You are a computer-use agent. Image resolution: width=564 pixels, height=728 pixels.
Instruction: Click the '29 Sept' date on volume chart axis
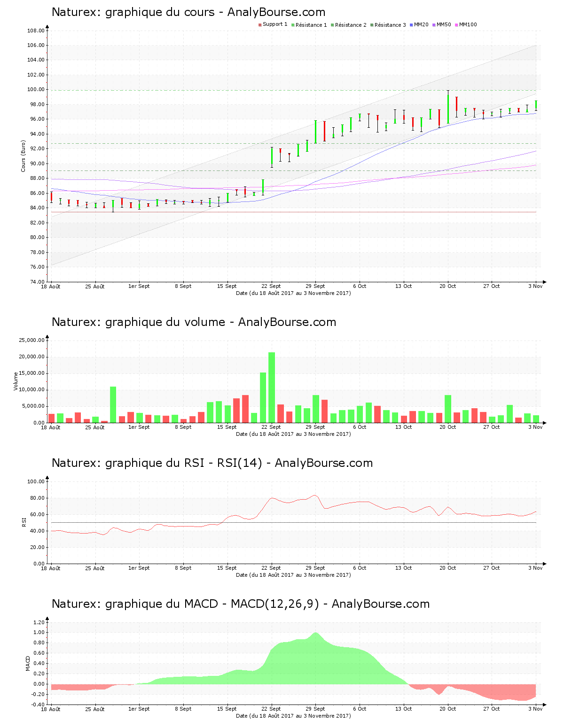point(315,427)
